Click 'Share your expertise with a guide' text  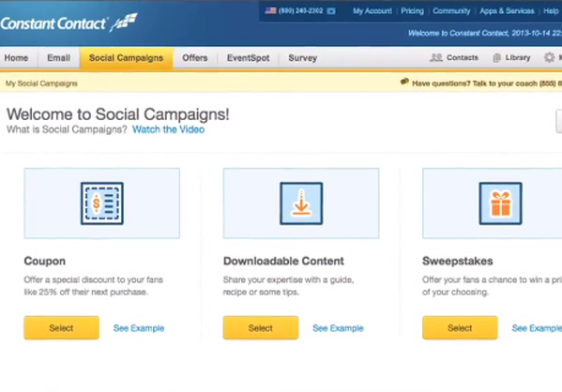pyautogui.click(x=289, y=286)
